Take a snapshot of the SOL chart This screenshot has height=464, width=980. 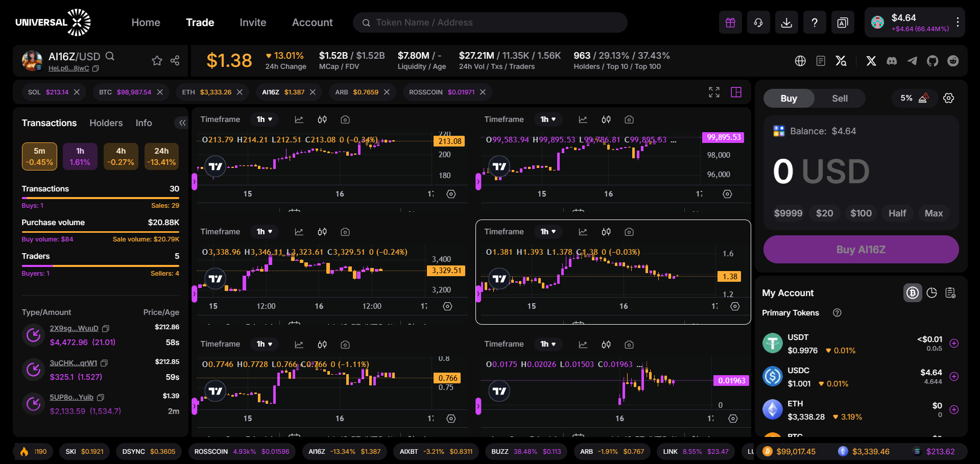point(345,119)
